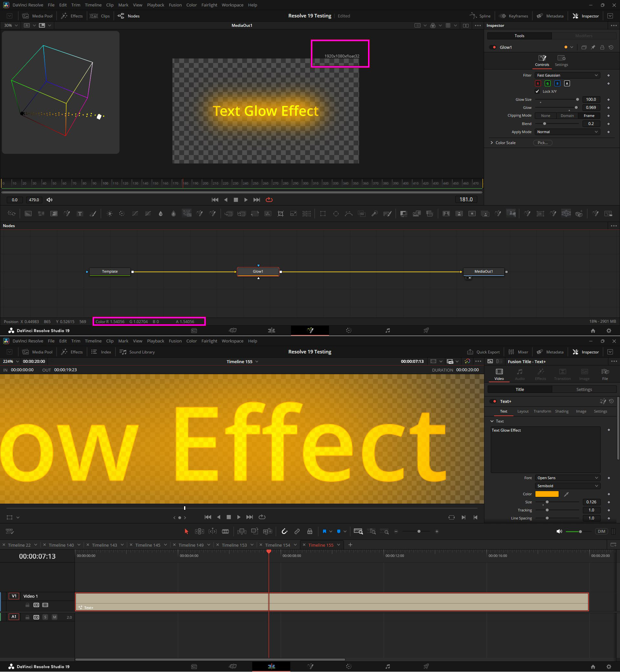This screenshot has width=620, height=672.
Task: Open the 224% timeline viewer zoom dropdown
Action: 10,362
